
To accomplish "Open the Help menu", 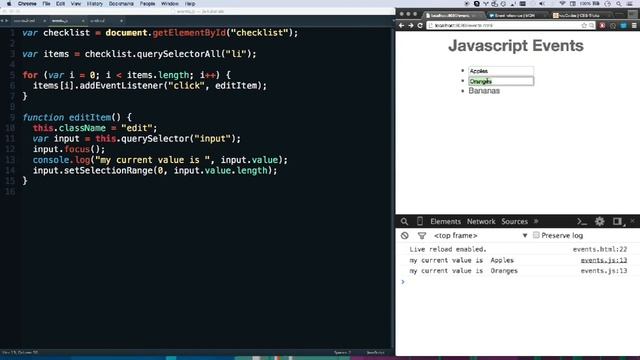I will 190,4.
